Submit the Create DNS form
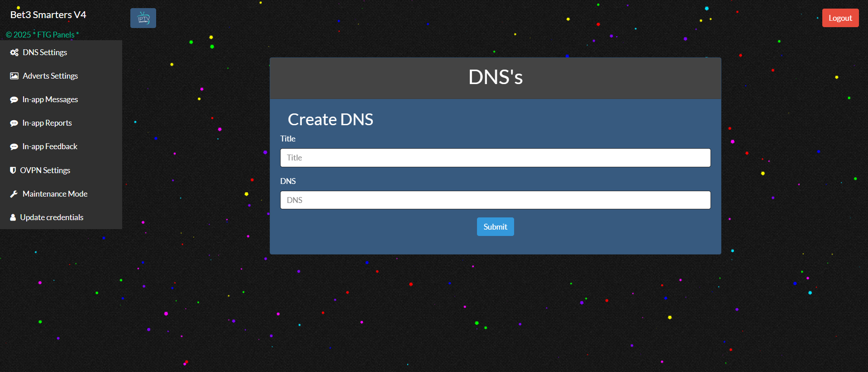Viewport: 868px width, 372px height. (x=495, y=227)
